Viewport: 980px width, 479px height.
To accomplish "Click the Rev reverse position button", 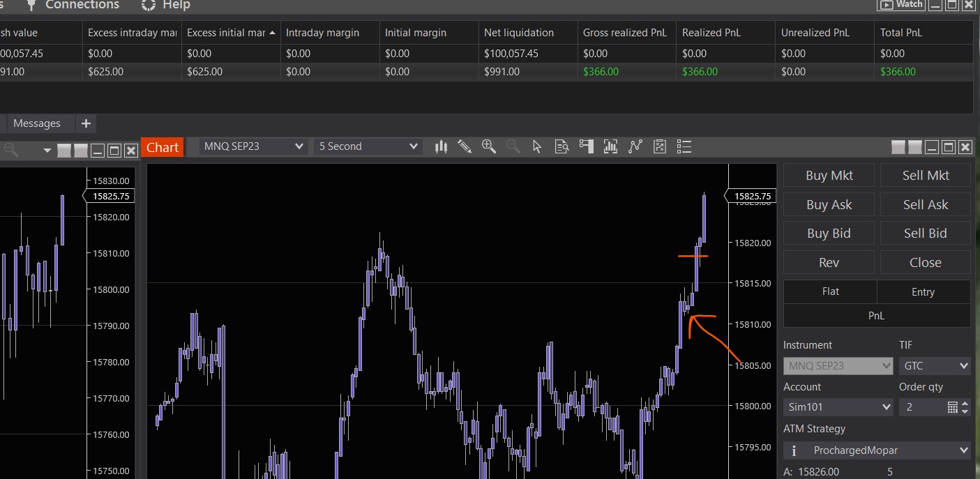I will [x=829, y=263].
